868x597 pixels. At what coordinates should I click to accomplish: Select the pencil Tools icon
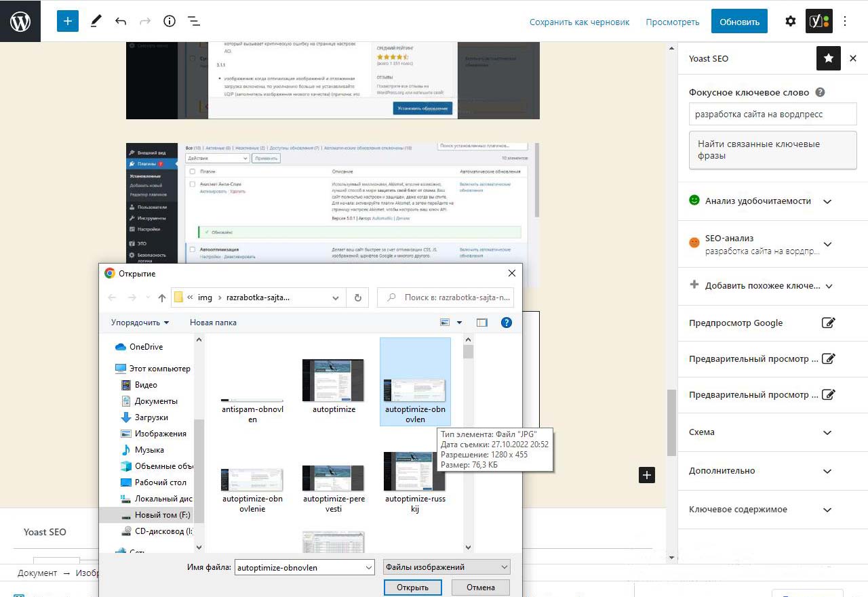[x=96, y=21]
